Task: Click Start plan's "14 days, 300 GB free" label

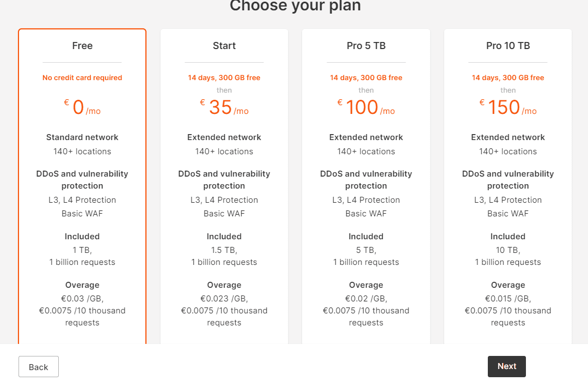Action: click(224, 78)
